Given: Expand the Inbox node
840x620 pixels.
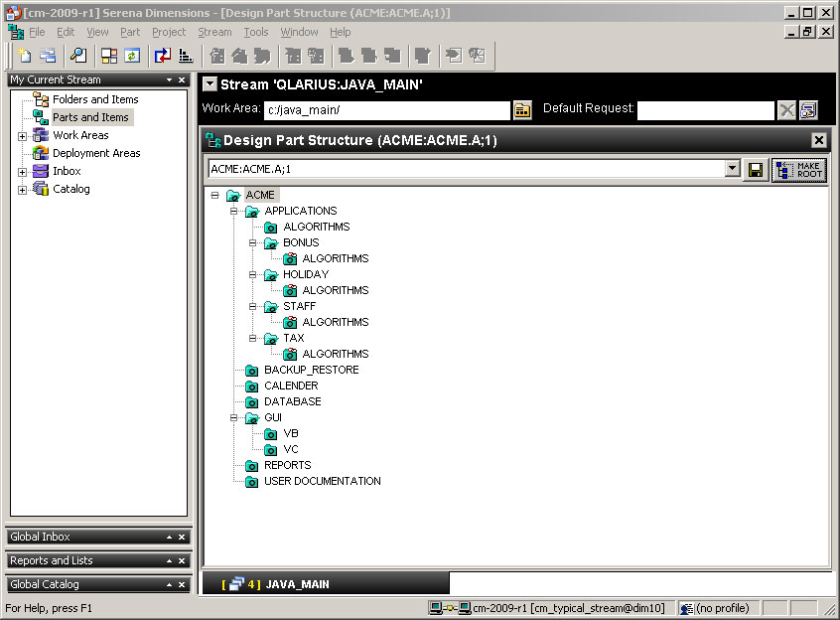Looking at the screenshot, I should coord(22,172).
